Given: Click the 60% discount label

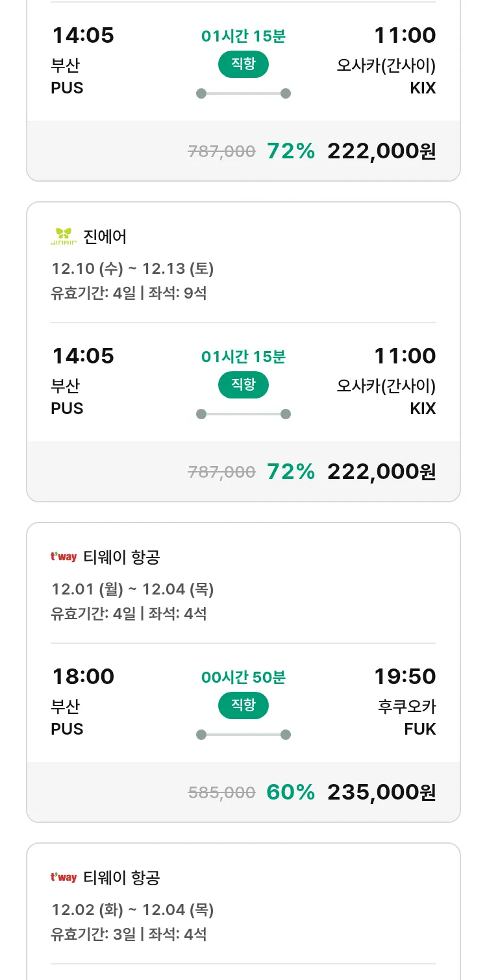Looking at the screenshot, I should click(290, 792).
